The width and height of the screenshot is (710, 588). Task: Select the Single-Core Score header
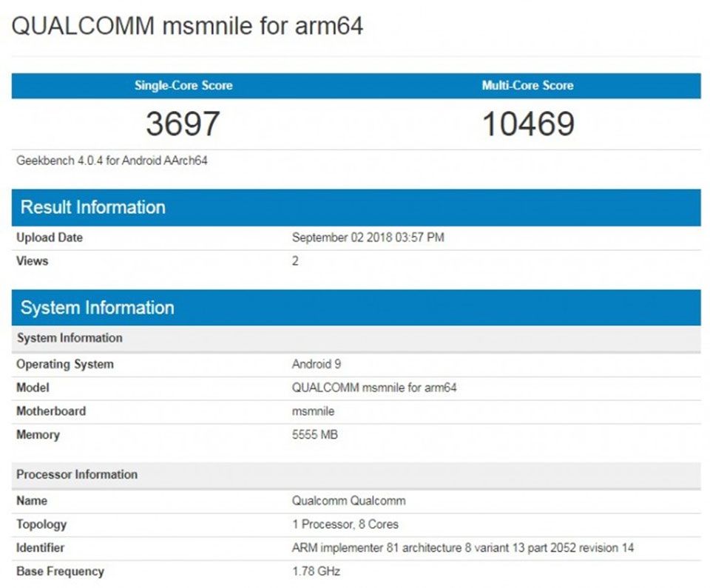[183, 86]
